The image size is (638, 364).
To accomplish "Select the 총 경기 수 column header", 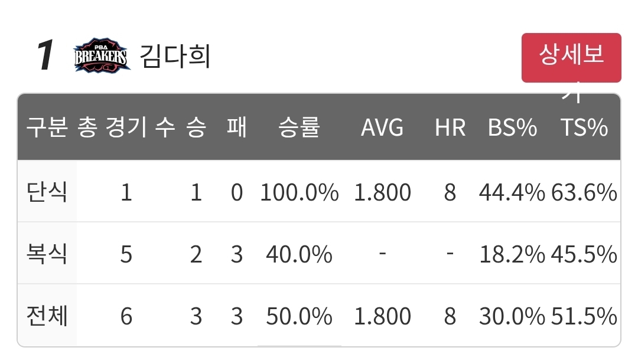I will pos(126,127).
